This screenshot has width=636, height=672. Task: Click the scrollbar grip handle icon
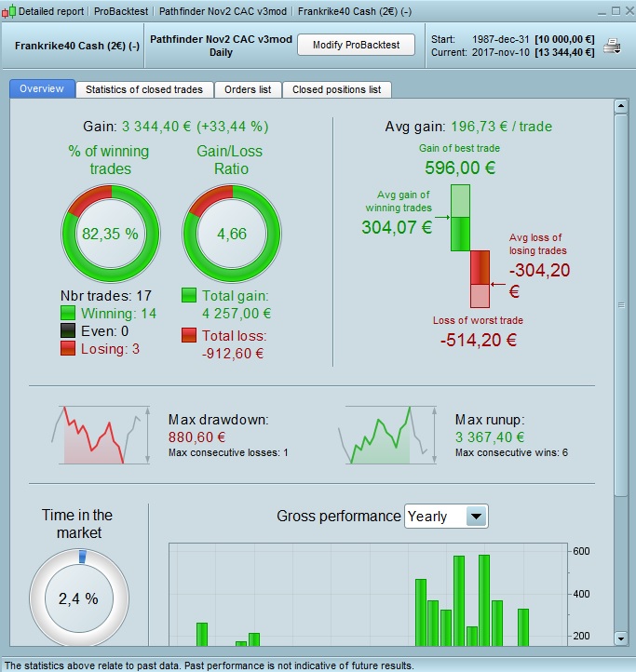[621, 305]
